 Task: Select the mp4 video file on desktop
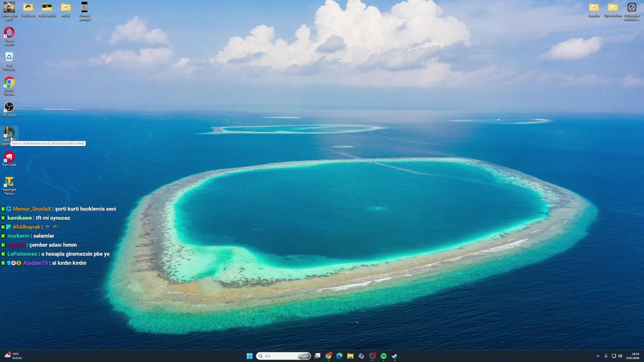pos(85,11)
